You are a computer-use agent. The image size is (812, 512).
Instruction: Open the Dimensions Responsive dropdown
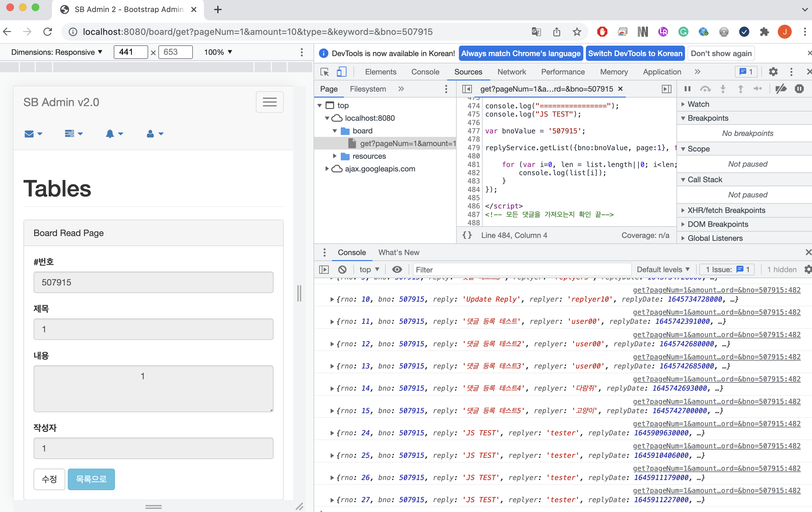coord(57,52)
